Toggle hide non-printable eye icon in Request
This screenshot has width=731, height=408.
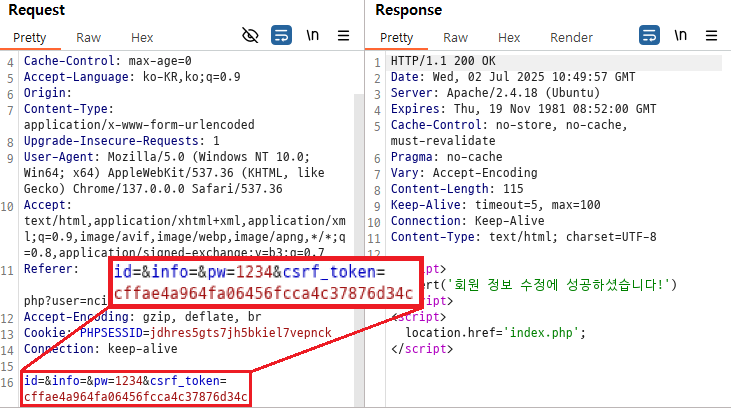click(250, 35)
